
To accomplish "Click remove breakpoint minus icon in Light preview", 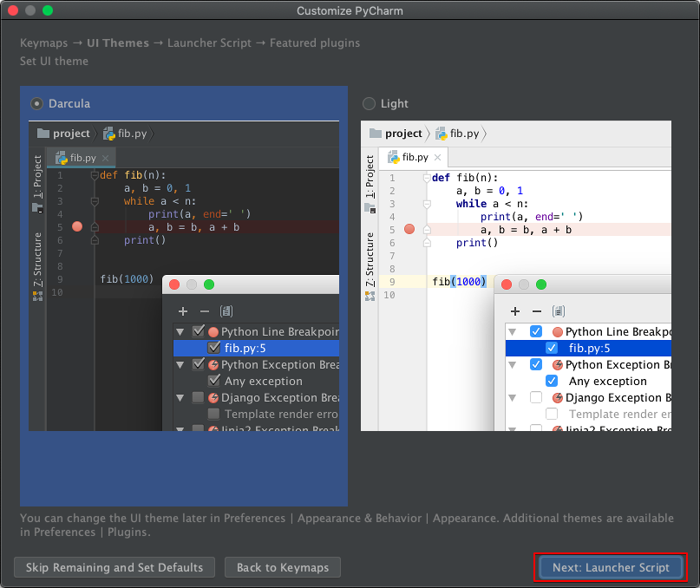I will [537, 311].
